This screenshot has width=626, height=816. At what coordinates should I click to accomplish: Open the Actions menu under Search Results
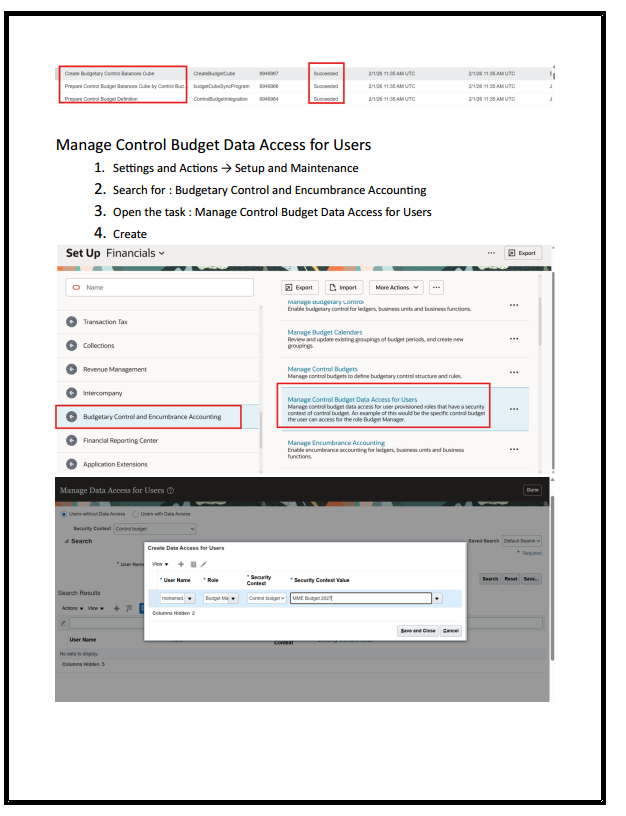click(71, 607)
